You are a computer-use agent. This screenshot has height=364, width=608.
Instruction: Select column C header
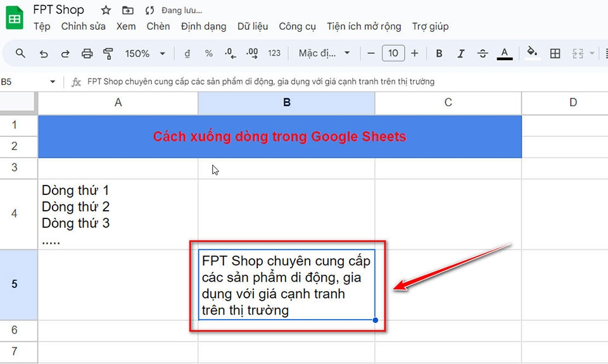pos(448,103)
